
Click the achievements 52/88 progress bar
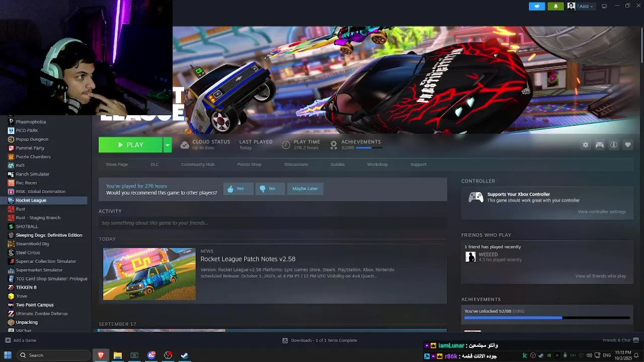(x=547, y=318)
